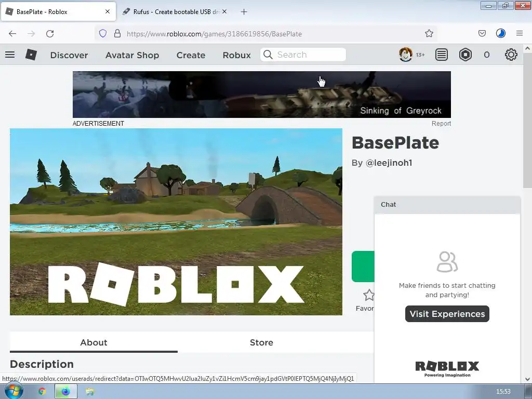The width and height of the screenshot is (532, 399).
Task: Open the user avatar profile icon
Action: [405, 55]
